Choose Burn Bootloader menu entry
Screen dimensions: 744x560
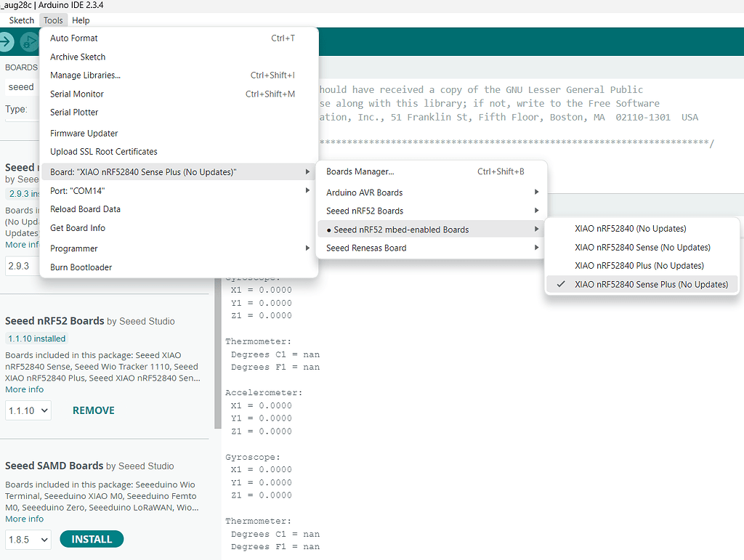81,267
